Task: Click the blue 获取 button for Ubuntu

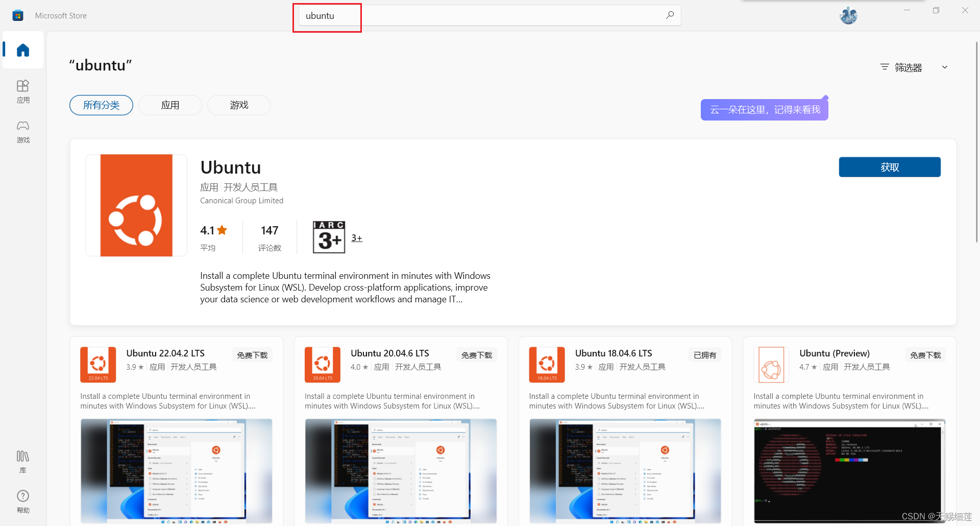Action: point(890,167)
